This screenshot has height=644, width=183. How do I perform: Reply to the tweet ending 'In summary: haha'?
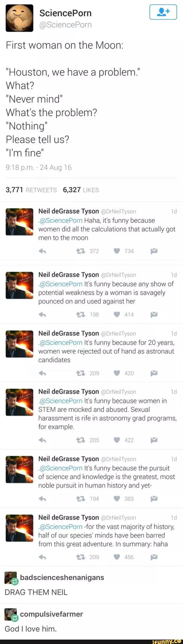tap(42, 557)
